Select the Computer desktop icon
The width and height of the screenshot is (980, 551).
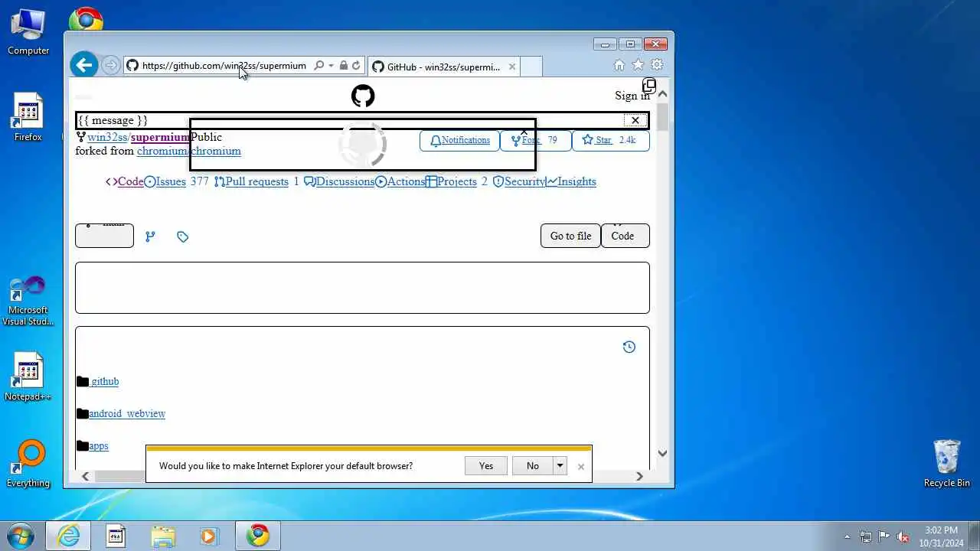click(28, 32)
